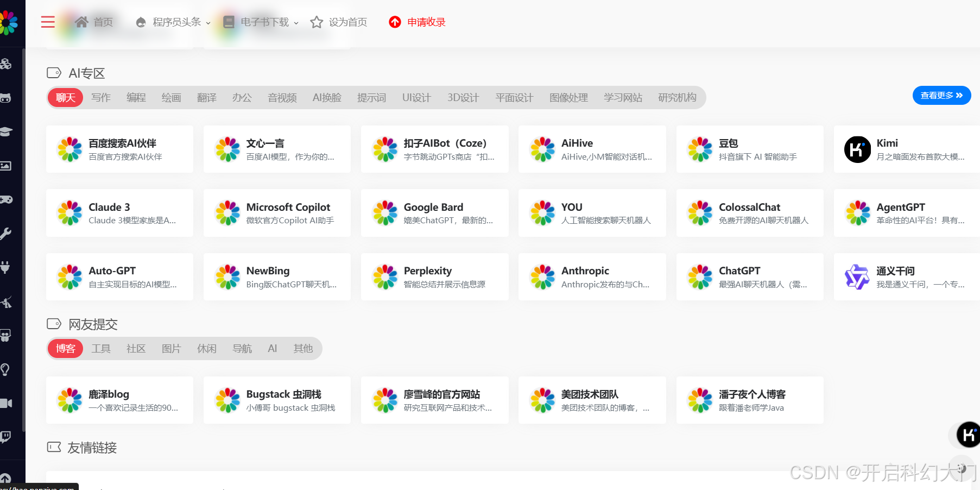The image size is (980, 490).
Task: Open the 豆包 card
Action: click(750, 149)
